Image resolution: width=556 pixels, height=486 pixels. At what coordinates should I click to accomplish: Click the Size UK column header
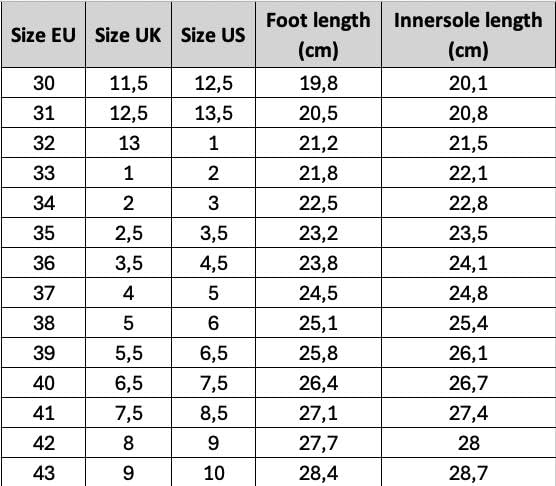pos(128,35)
